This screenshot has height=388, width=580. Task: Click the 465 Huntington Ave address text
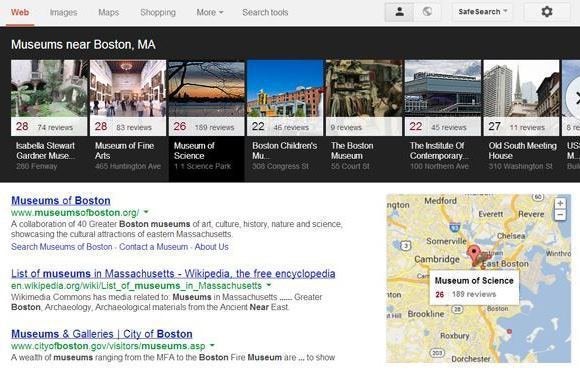pyautogui.click(x=128, y=166)
